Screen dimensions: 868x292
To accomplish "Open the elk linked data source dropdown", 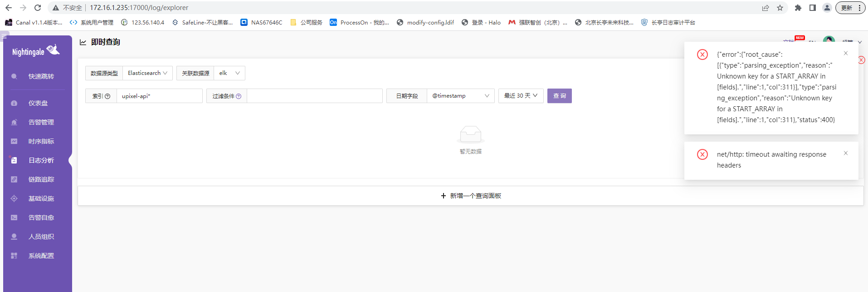I will pos(229,73).
